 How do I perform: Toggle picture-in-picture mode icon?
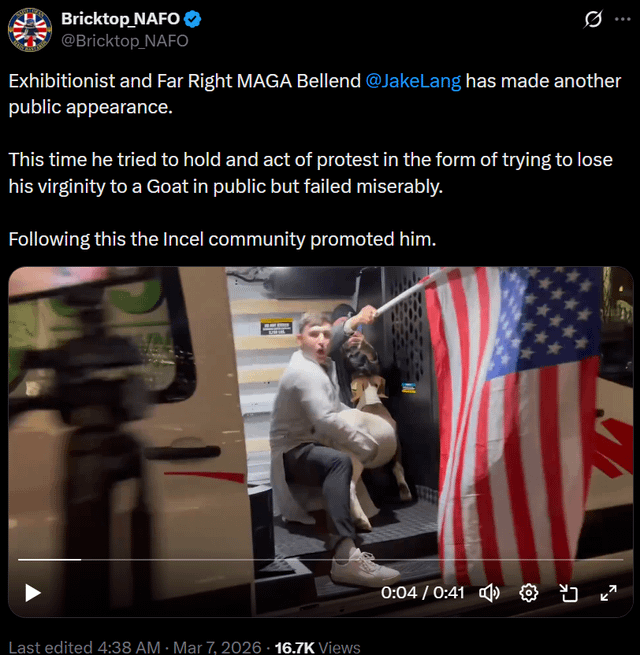(x=568, y=593)
